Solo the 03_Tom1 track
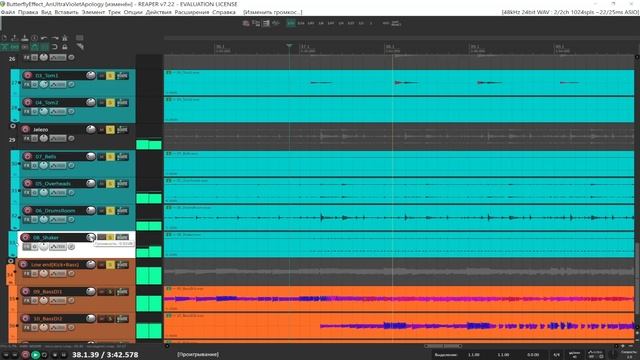Viewport: 640px width, 360px height. click(110, 76)
